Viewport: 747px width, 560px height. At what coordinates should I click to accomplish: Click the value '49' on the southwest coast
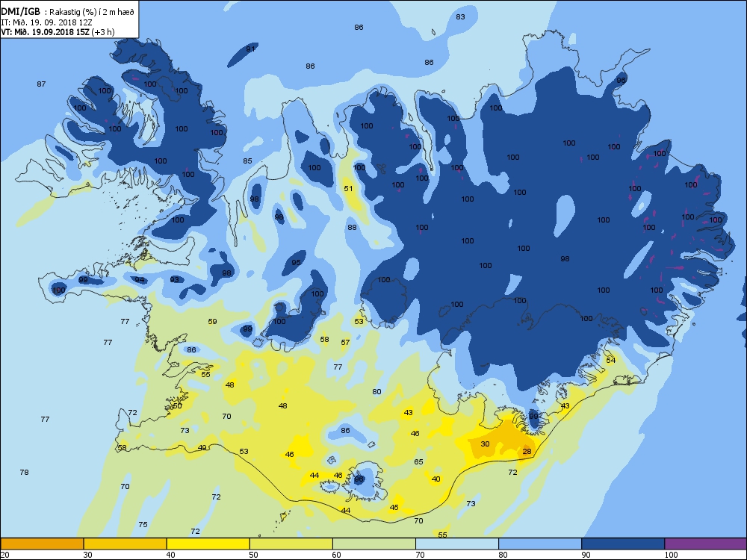click(202, 447)
